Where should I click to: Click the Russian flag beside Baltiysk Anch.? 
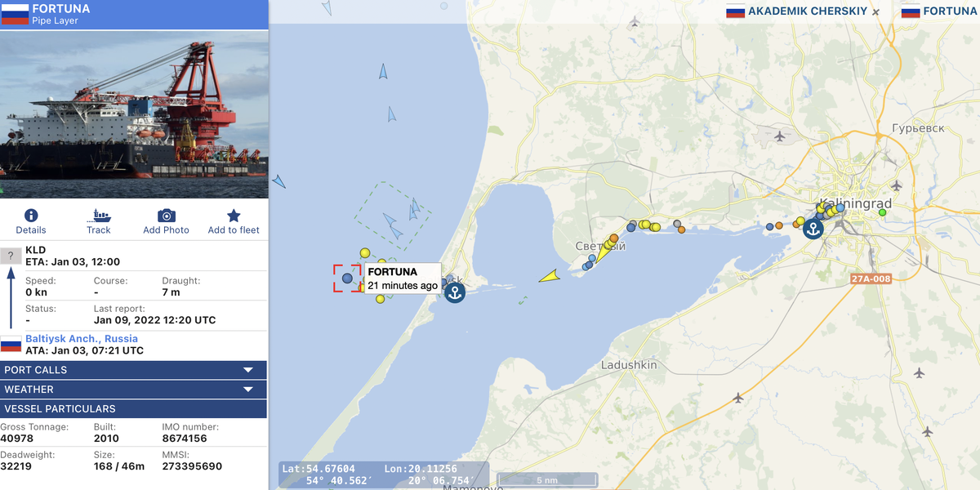(x=11, y=344)
